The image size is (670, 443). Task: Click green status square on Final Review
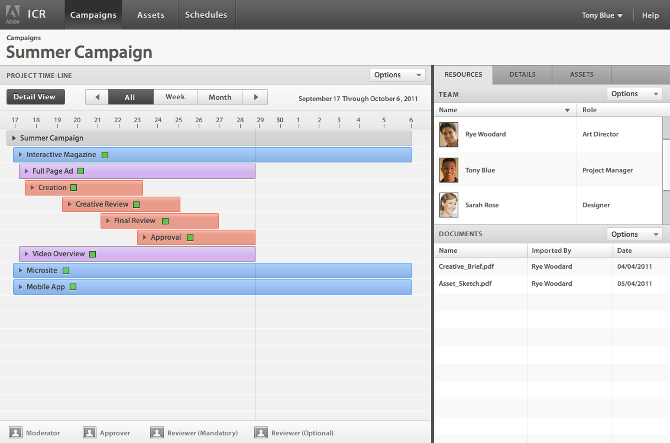click(x=165, y=221)
